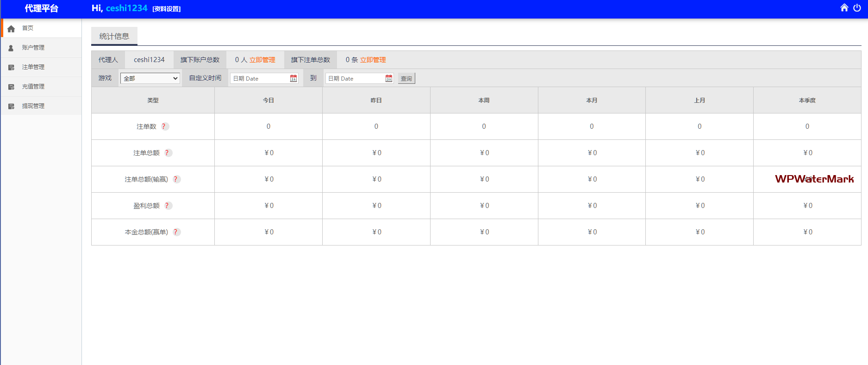Screen dimensions: 868x365
Task: Click 立即管理 link for 旗下账户总数
Action: coord(262,60)
